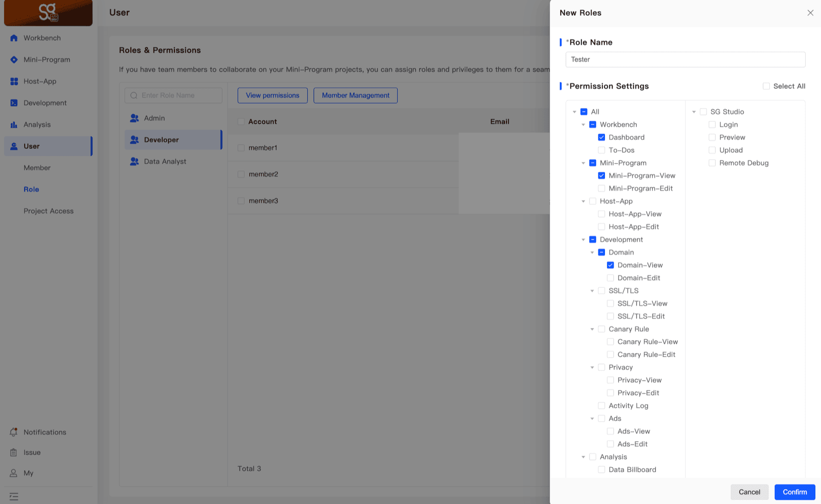Image resolution: width=821 pixels, height=504 pixels.
Task: Enable the Remote Debug checkbox
Action: pyautogui.click(x=712, y=163)
